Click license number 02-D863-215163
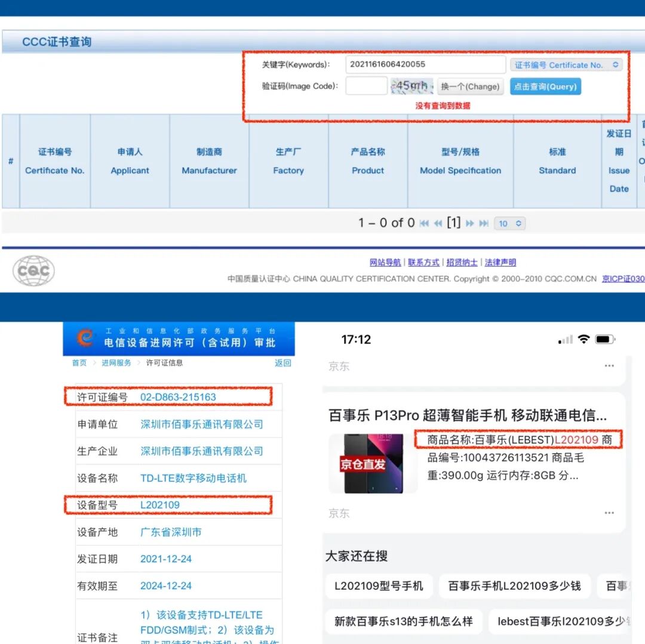Viewport: 645px width, 644px height. (178, 397)
